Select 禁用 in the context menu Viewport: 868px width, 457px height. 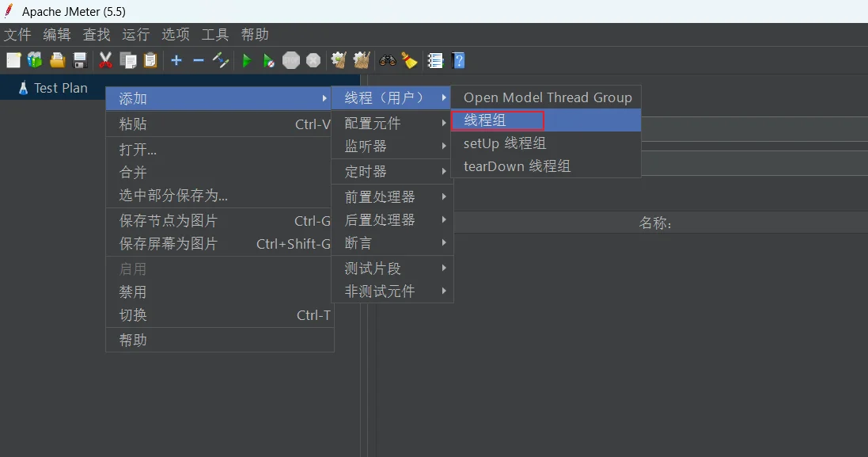click(220, 292)
